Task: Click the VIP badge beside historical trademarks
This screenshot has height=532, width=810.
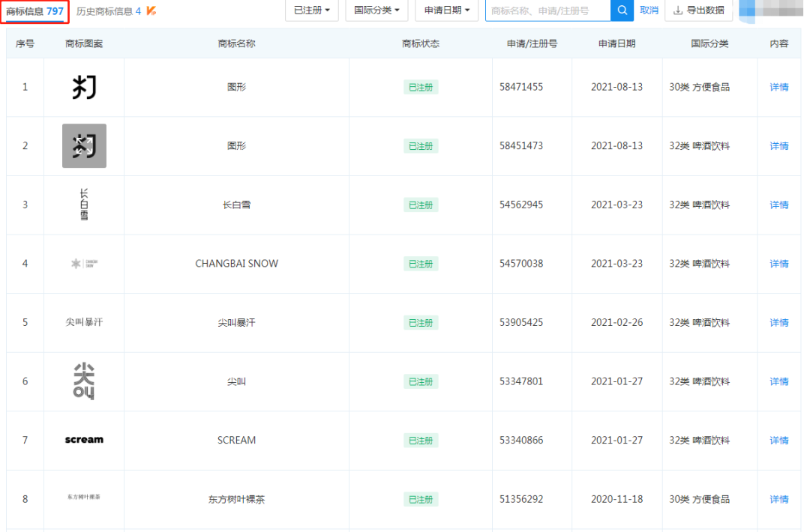Action: coord(151,10)
